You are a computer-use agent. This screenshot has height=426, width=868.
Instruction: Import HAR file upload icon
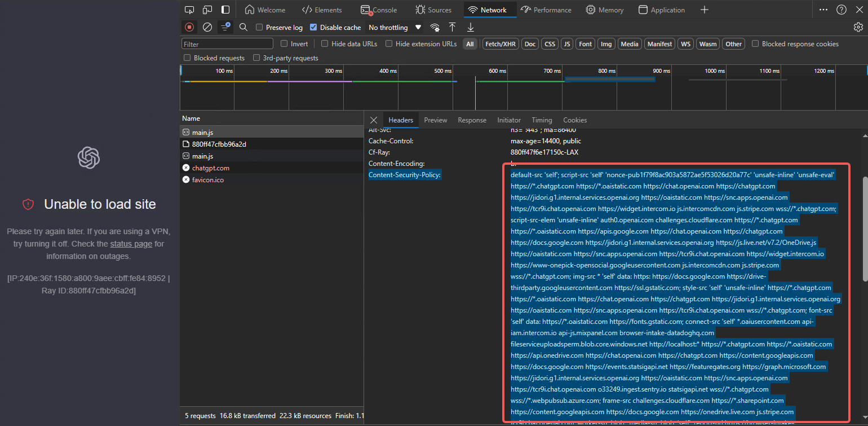tap(452, 27)
